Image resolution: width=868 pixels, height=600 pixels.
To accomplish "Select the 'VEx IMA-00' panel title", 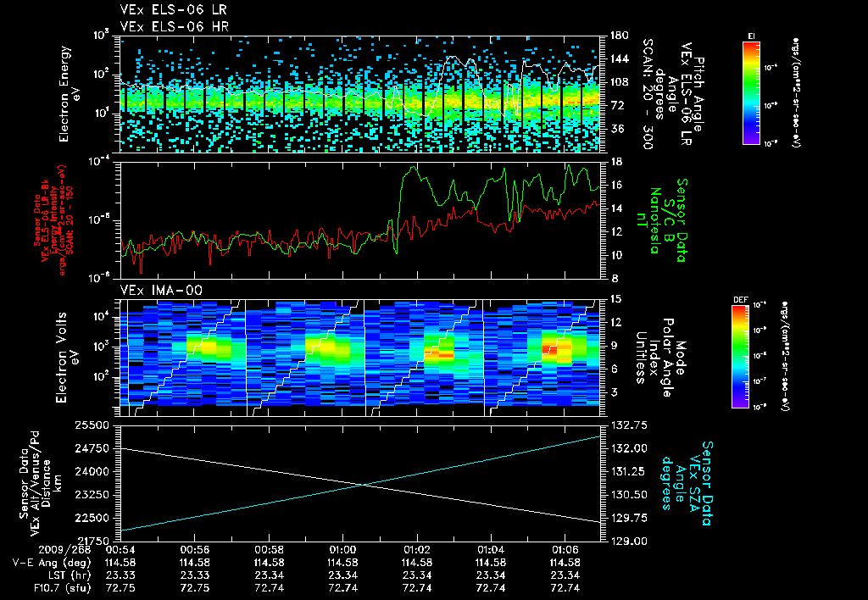I will click(x=161, y=290).
